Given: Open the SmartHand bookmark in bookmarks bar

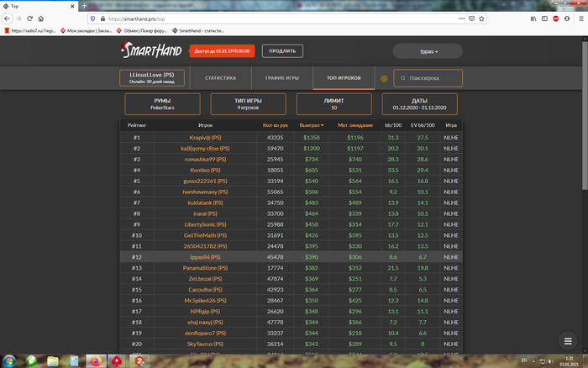Looking at the screenshot, I should click(198, 31).
